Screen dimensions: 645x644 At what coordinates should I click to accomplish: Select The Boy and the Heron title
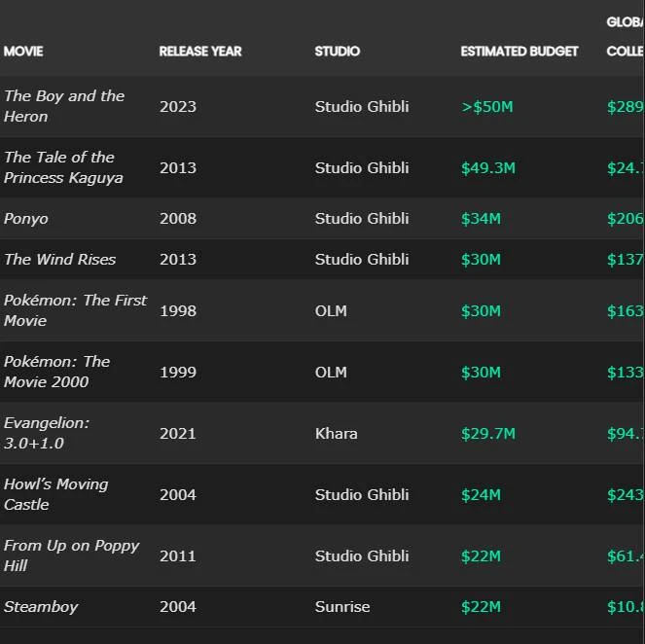[64, 106]
